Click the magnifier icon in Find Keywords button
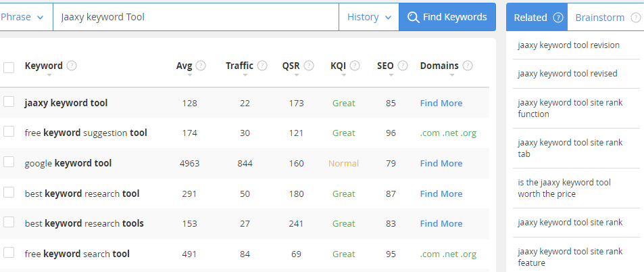Screen dimensions: 644x272 [413, 18]
